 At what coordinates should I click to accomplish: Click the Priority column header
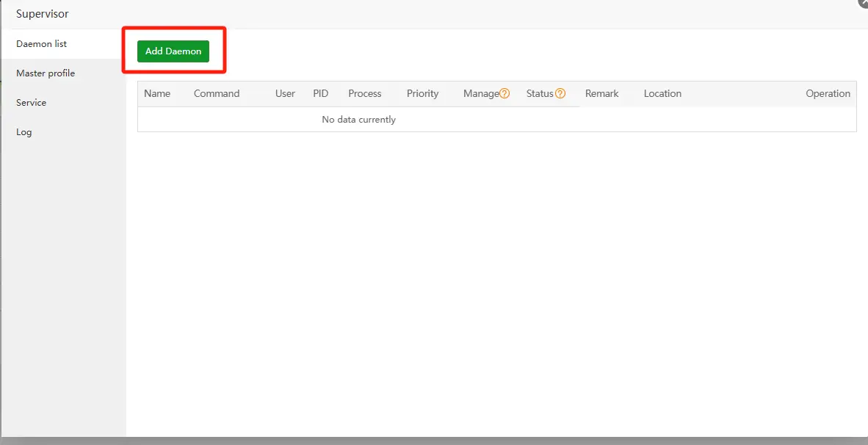(422, 93)
